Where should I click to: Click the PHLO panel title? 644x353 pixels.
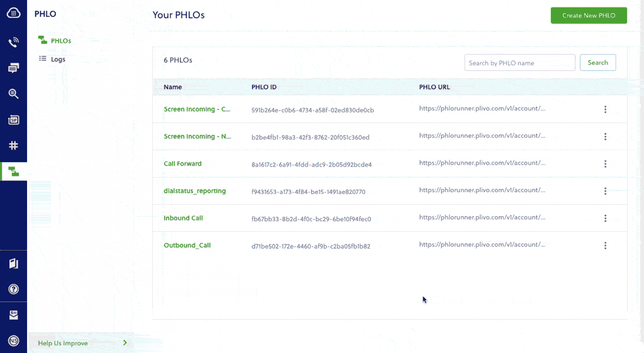45,14
